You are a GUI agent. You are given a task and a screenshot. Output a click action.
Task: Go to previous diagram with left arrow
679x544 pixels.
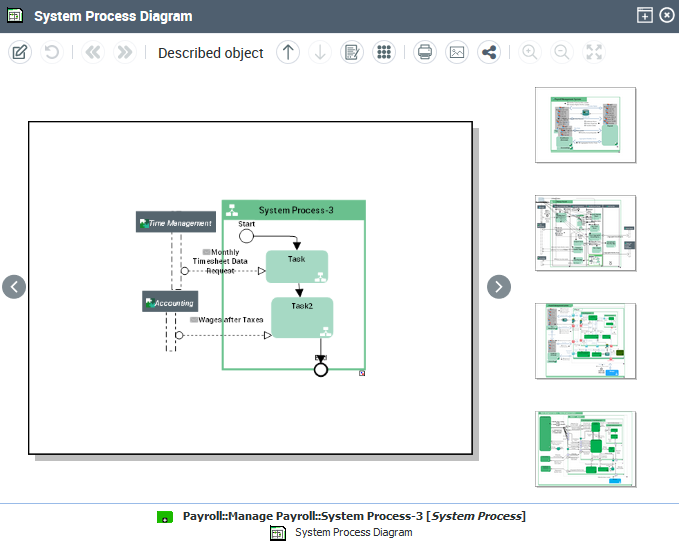pyautogui.click(x=14, y=287)
